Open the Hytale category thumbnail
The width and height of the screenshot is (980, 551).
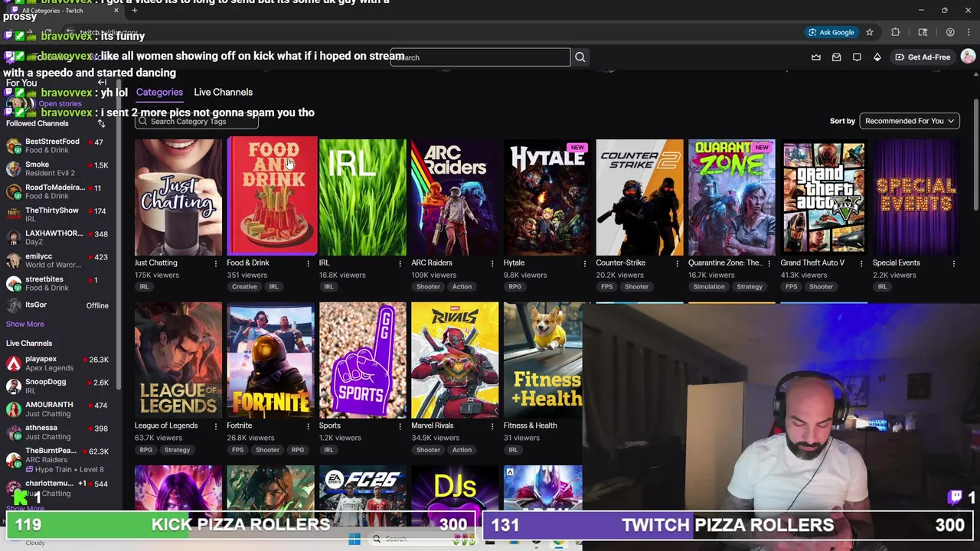547,197
